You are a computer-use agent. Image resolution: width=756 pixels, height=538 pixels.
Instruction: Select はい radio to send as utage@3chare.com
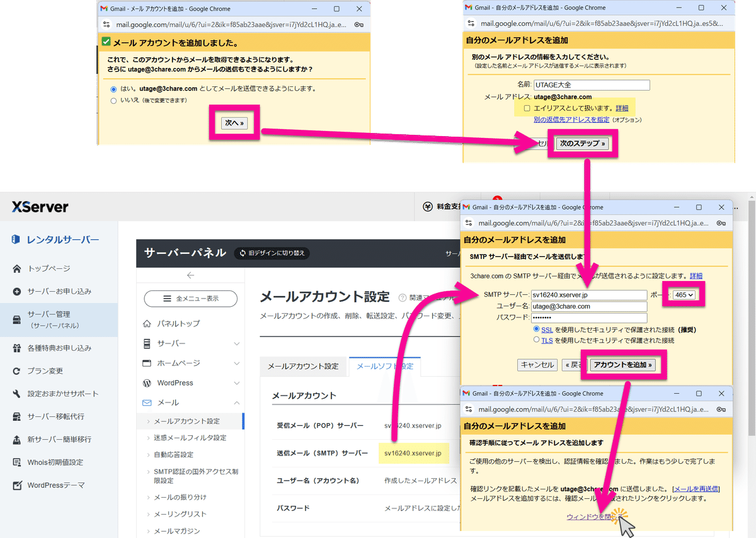[113, 89]
